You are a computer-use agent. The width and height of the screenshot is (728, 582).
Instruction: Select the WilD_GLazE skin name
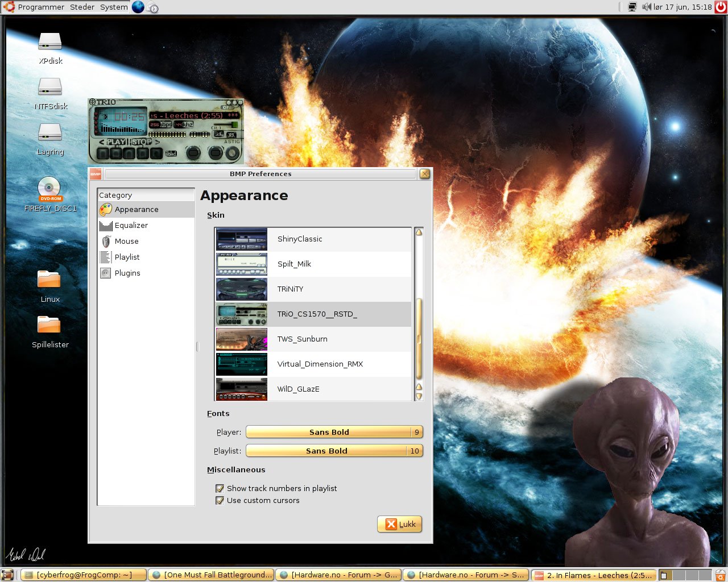(x=299, y=389)
